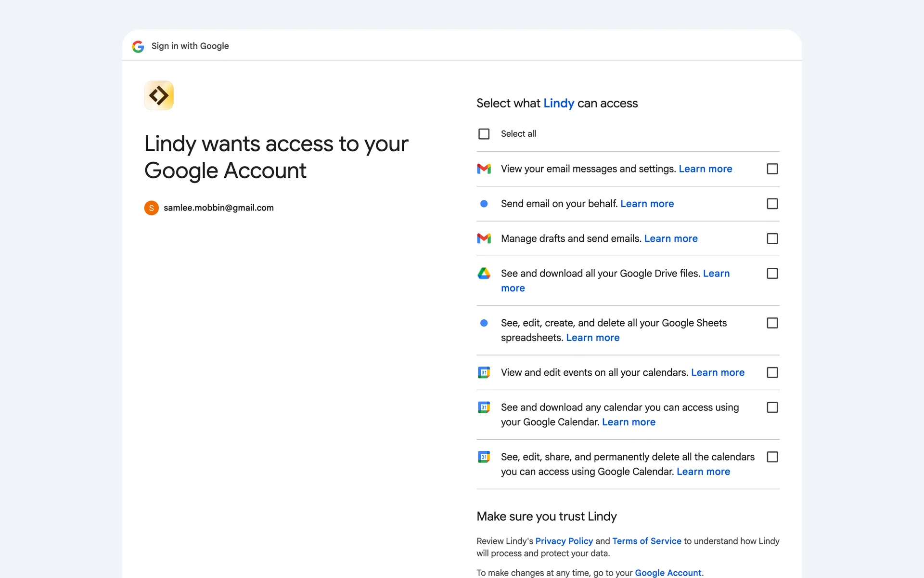Click Gmail icon beside view email messages
Image resolution: width=924 pixels, height=578 pixels.
(484, 169)
